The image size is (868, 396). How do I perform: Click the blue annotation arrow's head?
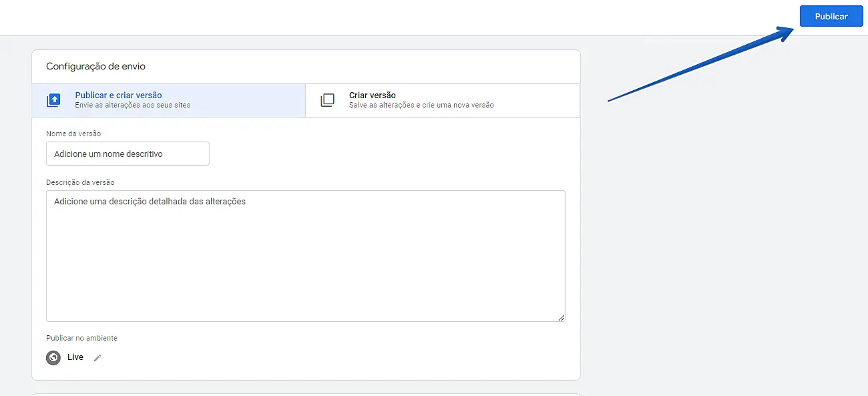pyautogui.click(x=787, y=33)
